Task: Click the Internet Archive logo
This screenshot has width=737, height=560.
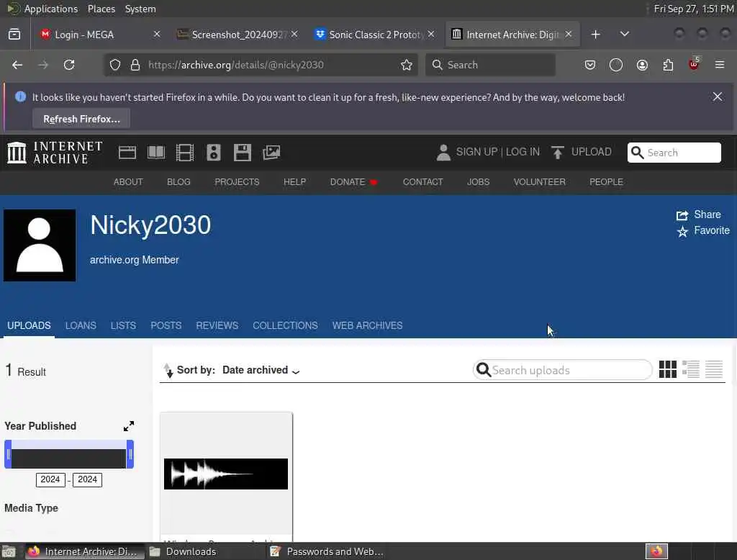Action: tap(55, 153)
